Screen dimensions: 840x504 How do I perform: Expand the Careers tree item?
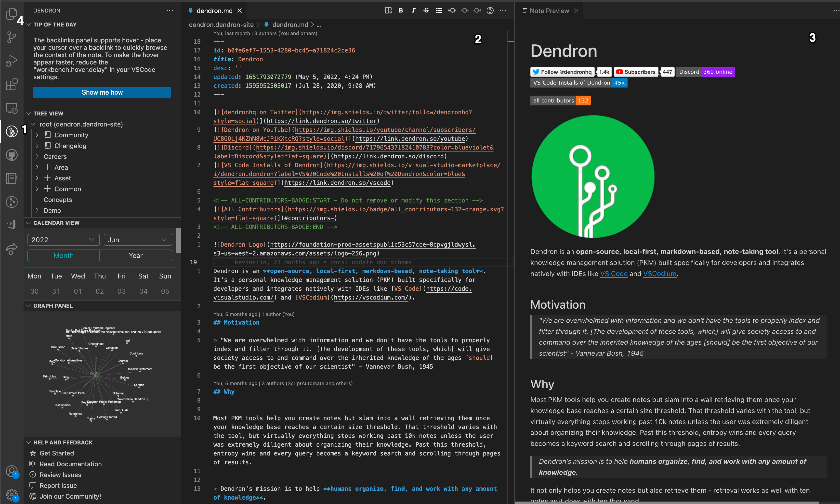(x=37, y=156)
